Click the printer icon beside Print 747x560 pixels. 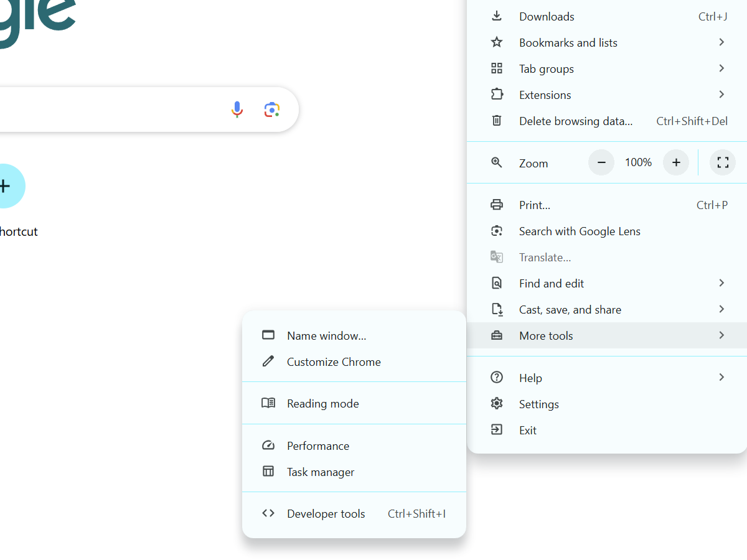(x=497, y=205)
